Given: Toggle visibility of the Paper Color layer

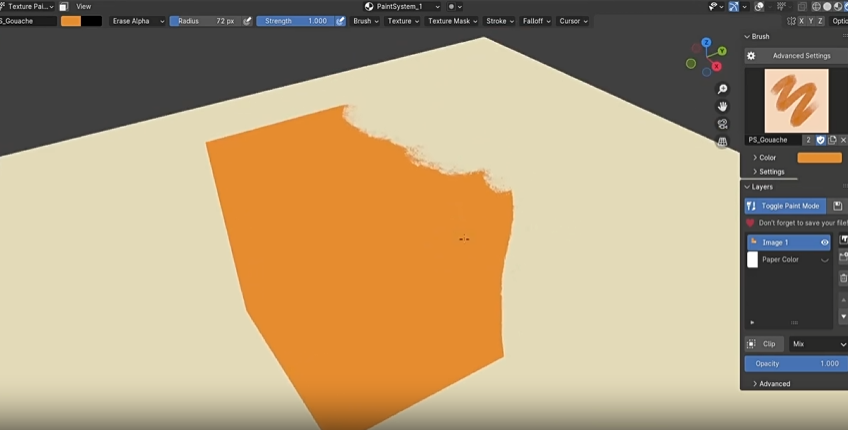Looking at the screenshot, I should pyautogui.click(x=825, y=260).
